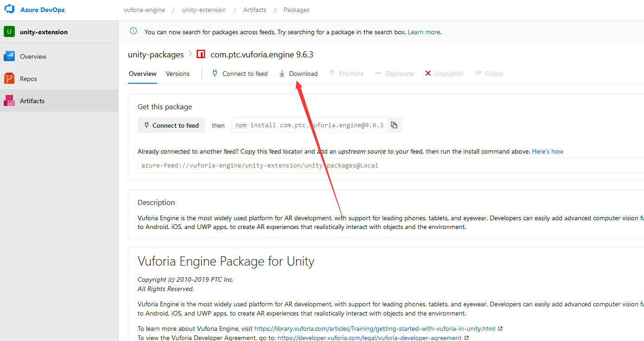
Task: Open Artifacts in the left sidebar
Action: click(x=59, y=100)
